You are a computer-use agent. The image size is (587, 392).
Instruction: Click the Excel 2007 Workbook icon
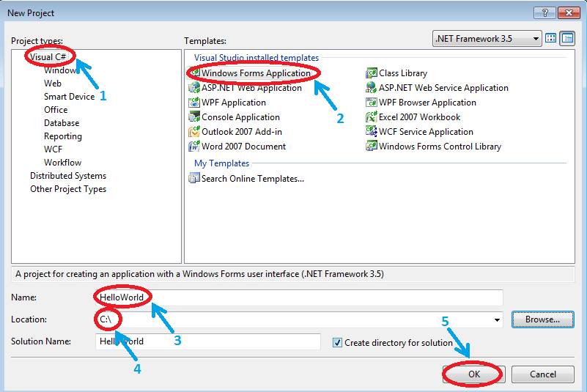(x=372, y=117)
